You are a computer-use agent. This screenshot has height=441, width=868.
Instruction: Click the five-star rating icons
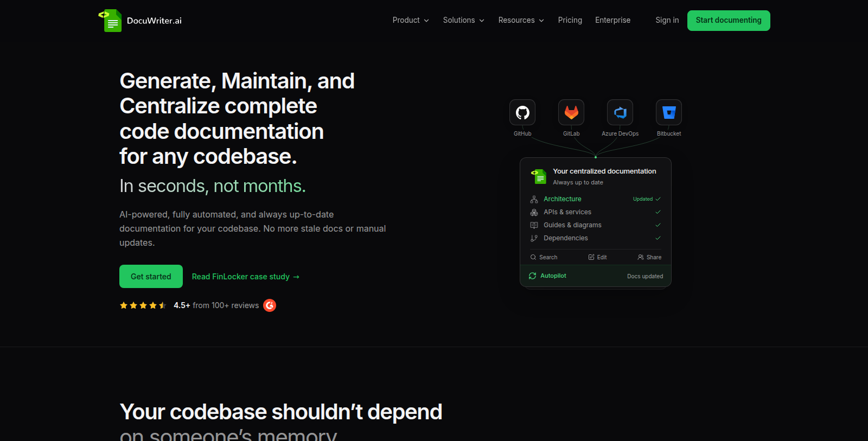pos(143,305)
